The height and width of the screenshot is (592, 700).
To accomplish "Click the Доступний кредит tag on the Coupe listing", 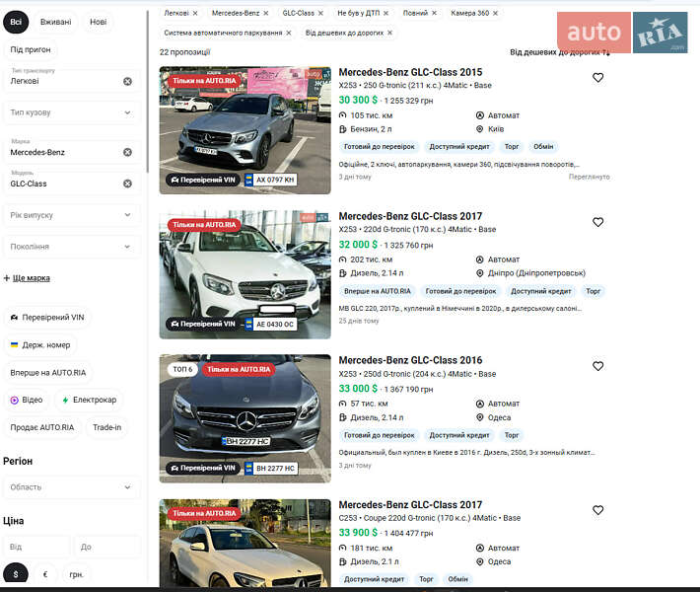I will point(374,579).
